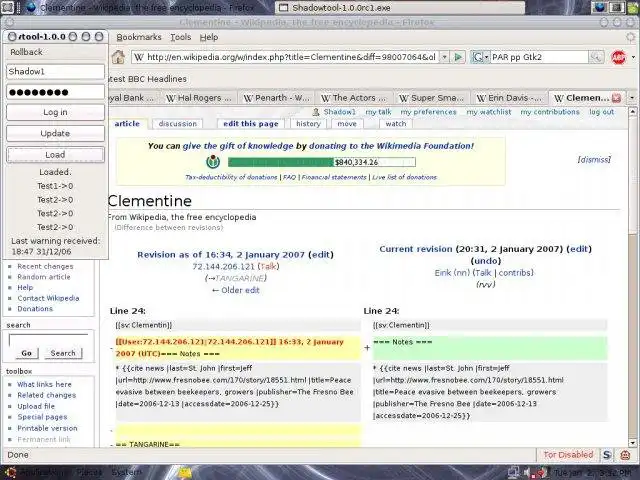Click the undo link for current revision
Screen dimensions: 640x480
[x=486, y=261]
